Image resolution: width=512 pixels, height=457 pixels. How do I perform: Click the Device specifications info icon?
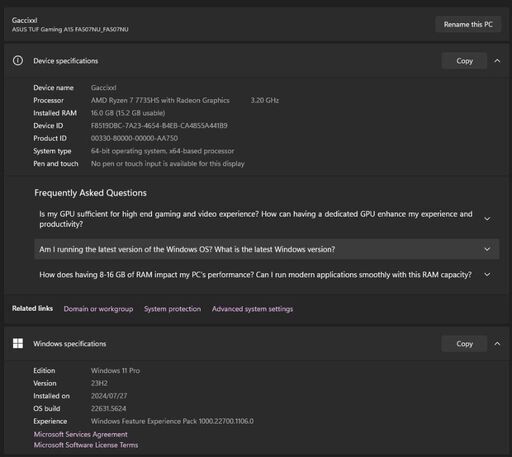[18, 61]
